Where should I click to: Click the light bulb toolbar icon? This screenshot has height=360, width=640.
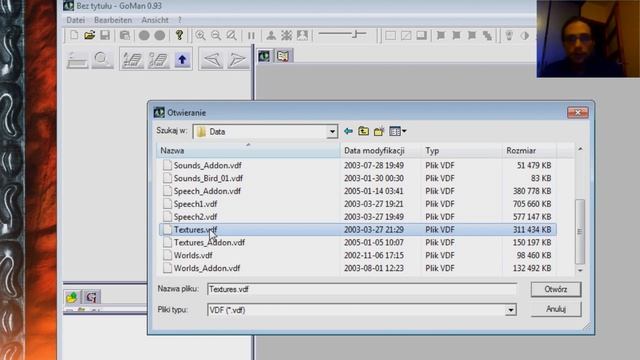509,36
